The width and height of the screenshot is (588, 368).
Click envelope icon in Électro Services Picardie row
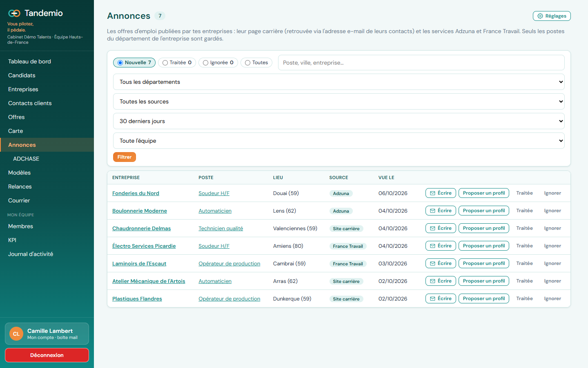point(432,246)
